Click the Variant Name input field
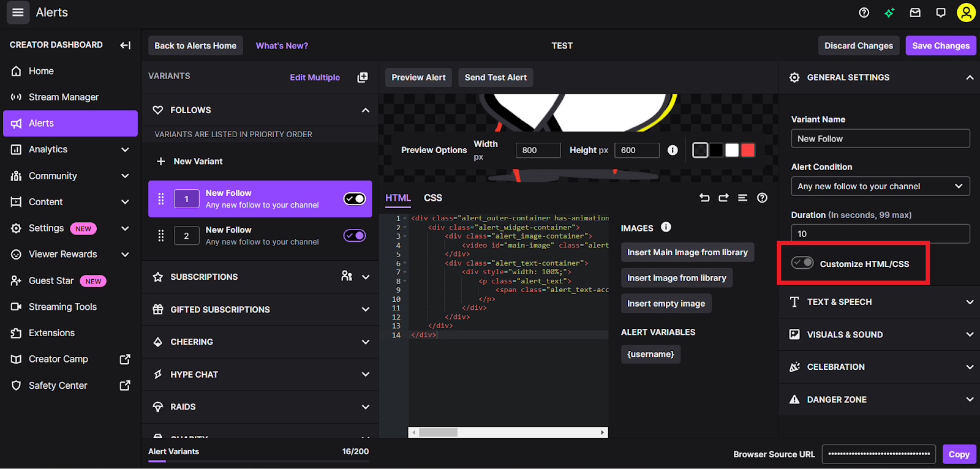 (x=880, y=138)
